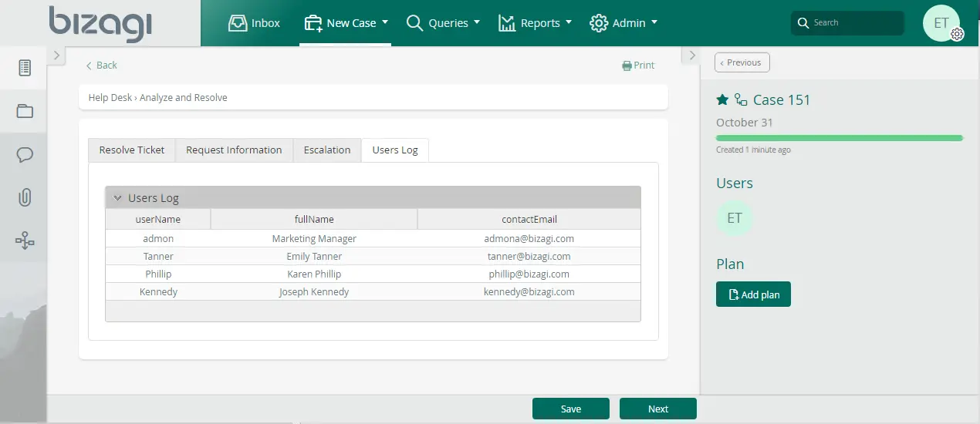Collapse the Users Log table group

pos(117,198)
